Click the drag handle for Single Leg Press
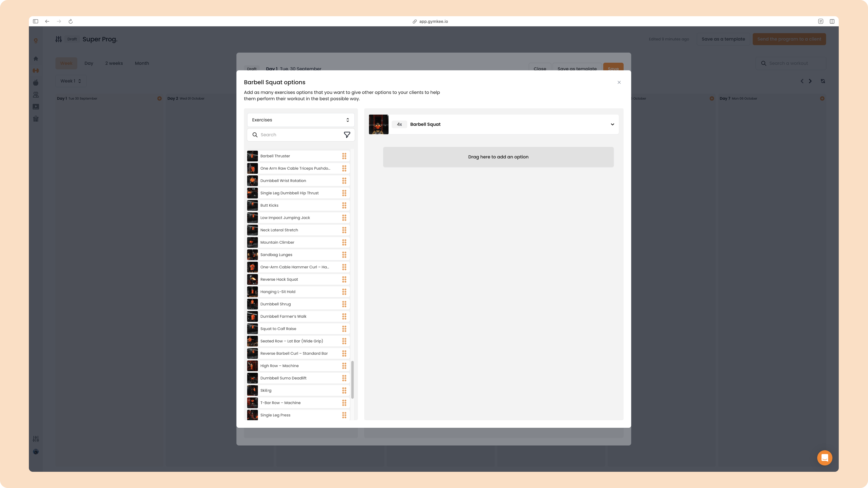Image resolution: width=868 pixels, height=488 pixels. point(344,415)
